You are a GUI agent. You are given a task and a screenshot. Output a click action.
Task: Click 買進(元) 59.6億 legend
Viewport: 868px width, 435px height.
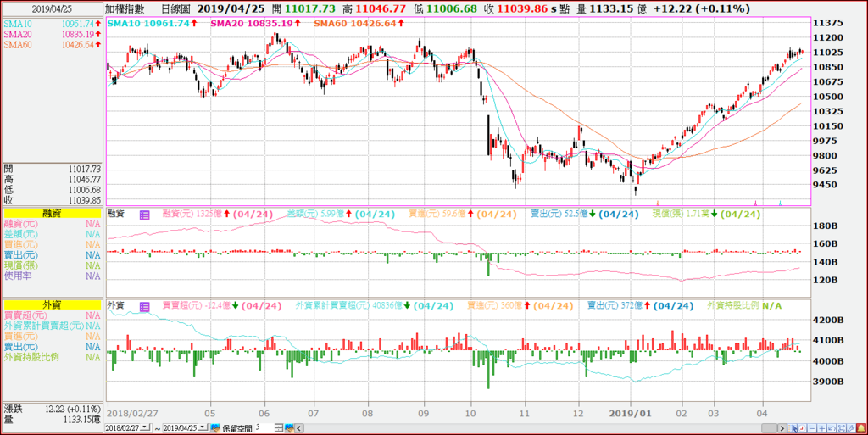tap(463, 215)
